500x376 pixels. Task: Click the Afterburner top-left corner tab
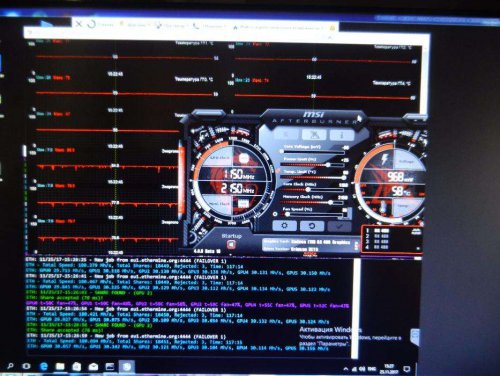pyautogui.click(x=208, y=114)
